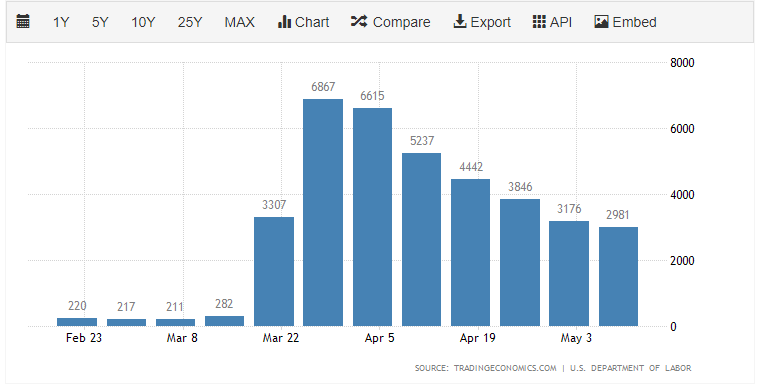Click the bar labeled 282
This screenshot has height=388, width=758.
tap(224, 321)
